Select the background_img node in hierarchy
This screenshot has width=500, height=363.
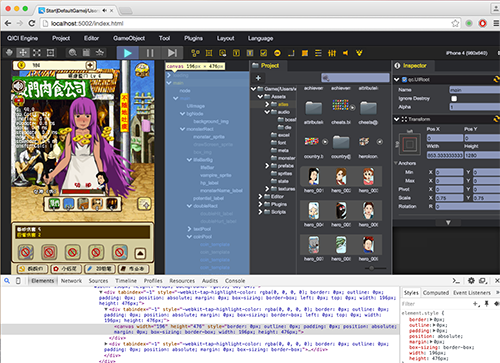[211, 121]
